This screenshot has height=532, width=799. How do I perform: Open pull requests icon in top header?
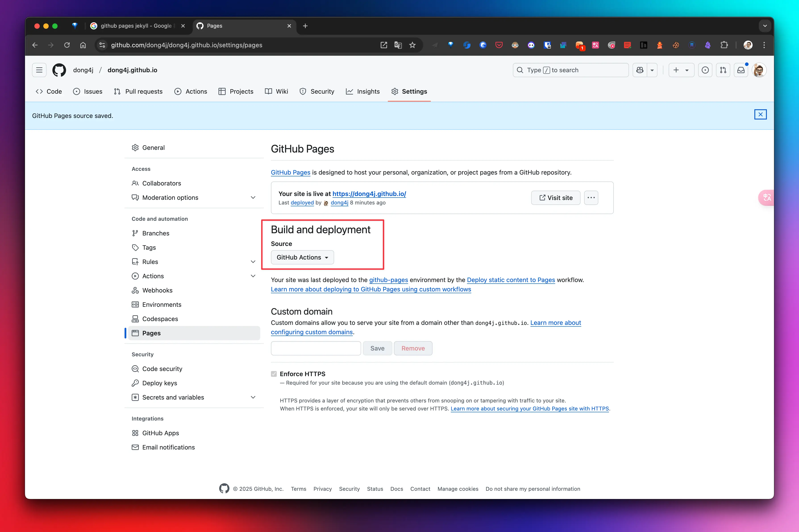pyautogui.click(x=723, y=70)
